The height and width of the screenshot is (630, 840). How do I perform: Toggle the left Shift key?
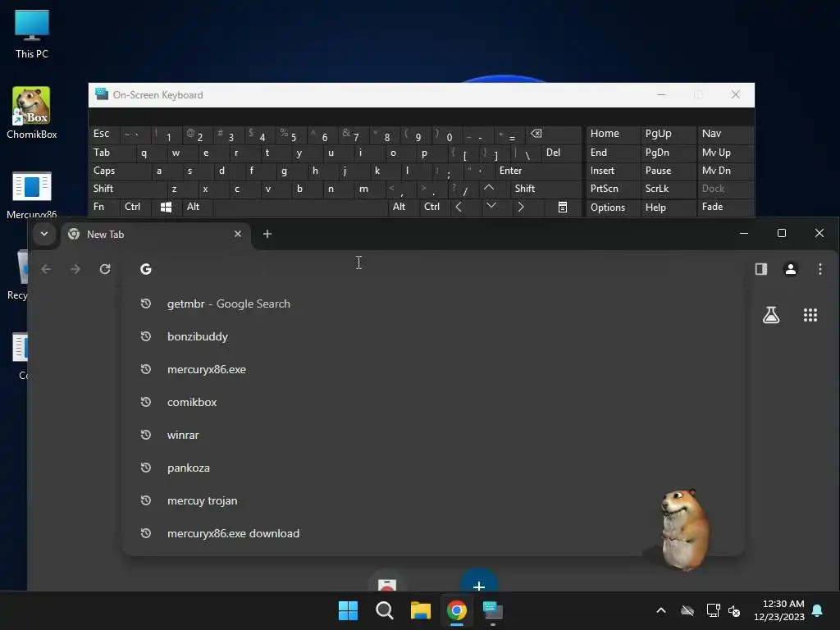(x=127, y=189)
